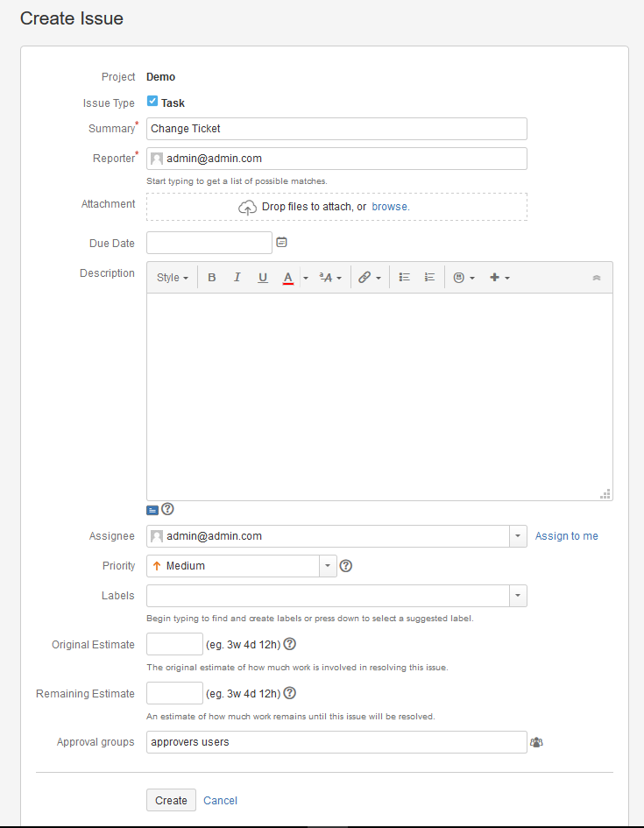644x828 pixels.
Task: Open the plus insert-more menu
Action: pyautogui.click(x=499, y=277)
